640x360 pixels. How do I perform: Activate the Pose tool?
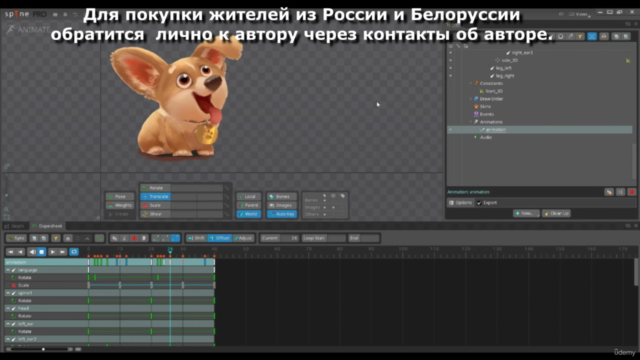(x=120, y=196)
